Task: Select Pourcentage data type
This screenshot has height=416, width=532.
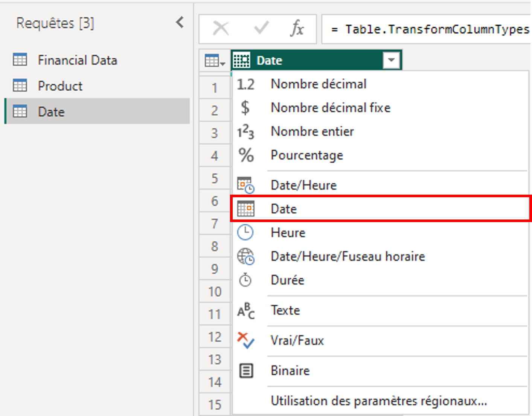Action: pos(307,155)
